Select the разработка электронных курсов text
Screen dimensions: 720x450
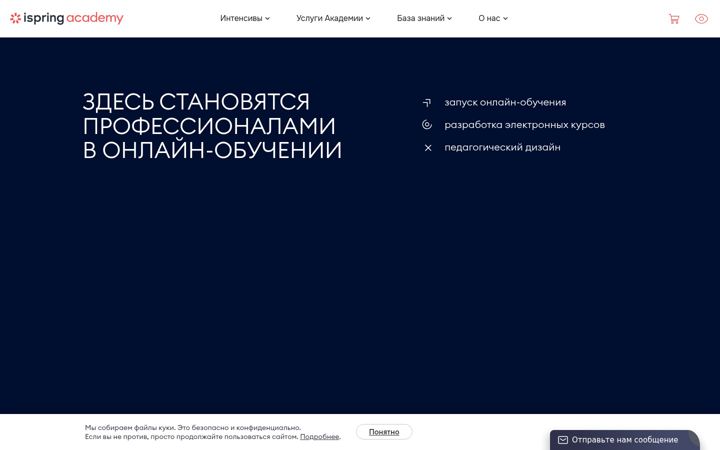524,125
